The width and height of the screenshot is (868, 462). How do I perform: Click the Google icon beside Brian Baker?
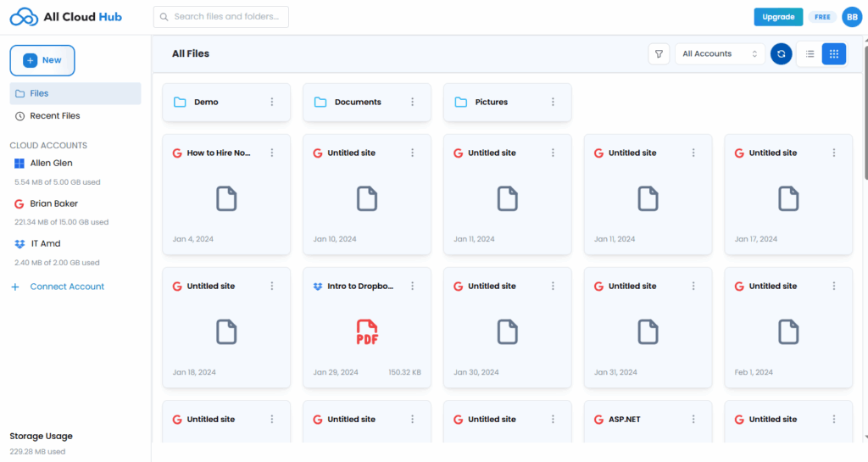pyautogui.click(x=19, y=203)
